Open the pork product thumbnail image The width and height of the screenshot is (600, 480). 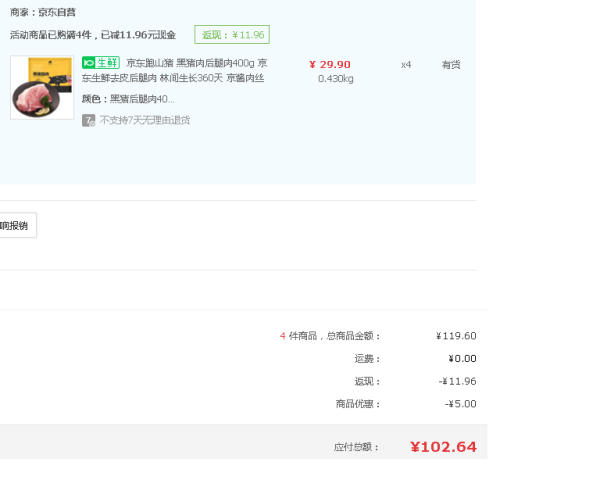click(x=42, y=87)
